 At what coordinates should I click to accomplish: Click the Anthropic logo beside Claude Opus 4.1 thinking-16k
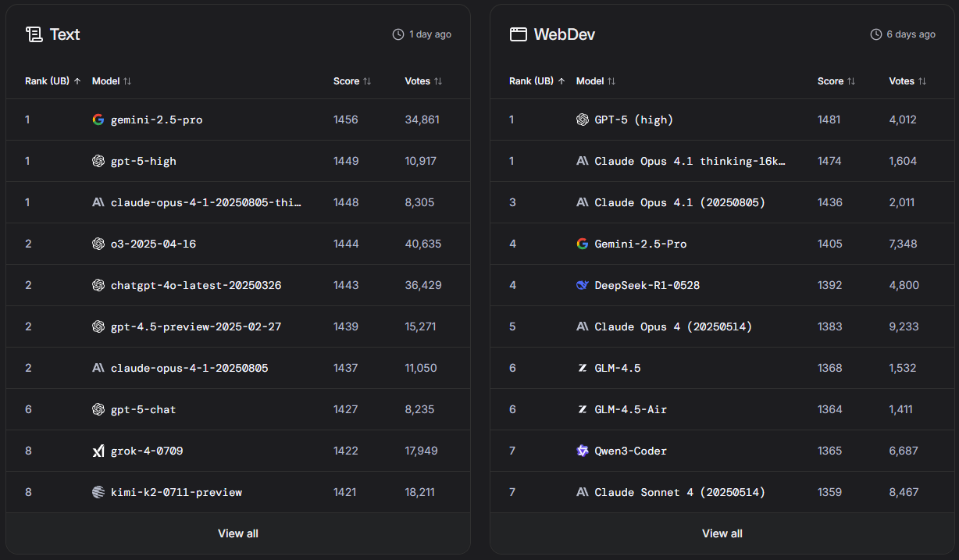pos(583,161)
